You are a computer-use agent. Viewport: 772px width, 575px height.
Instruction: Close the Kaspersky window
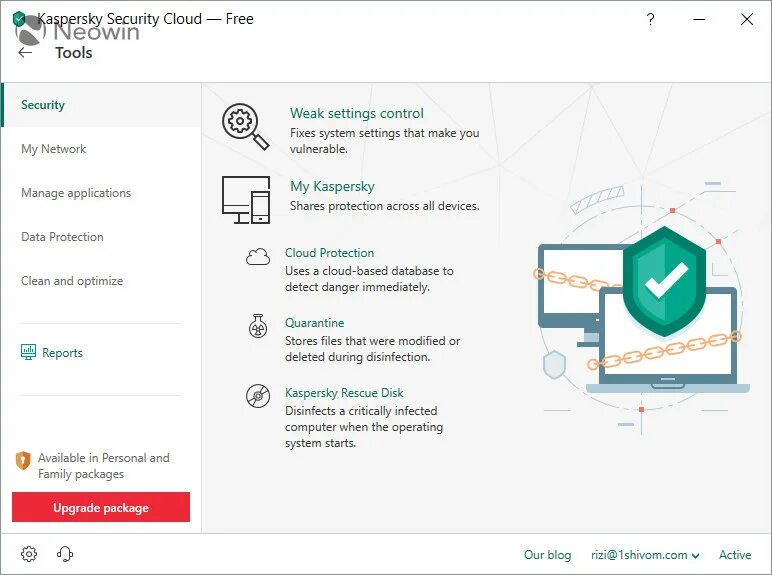[x=747, y=19]
